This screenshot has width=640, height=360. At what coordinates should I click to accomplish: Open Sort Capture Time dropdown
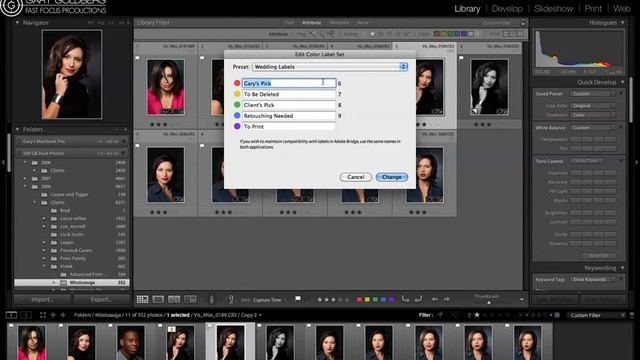pos(270,300)
